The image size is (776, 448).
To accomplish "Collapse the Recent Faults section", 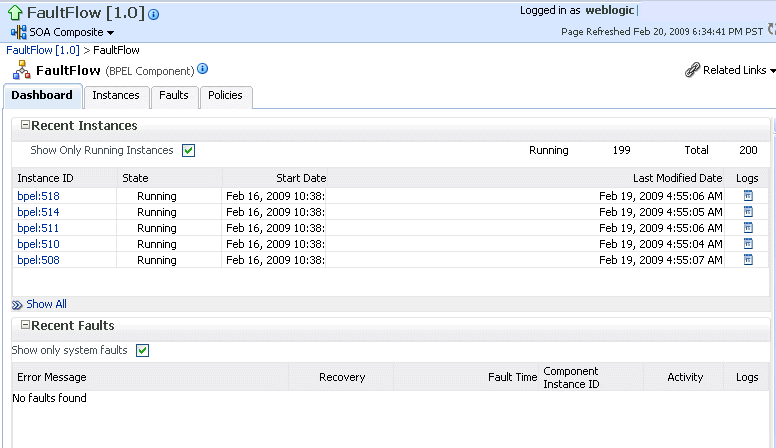I will pos(25,325).
